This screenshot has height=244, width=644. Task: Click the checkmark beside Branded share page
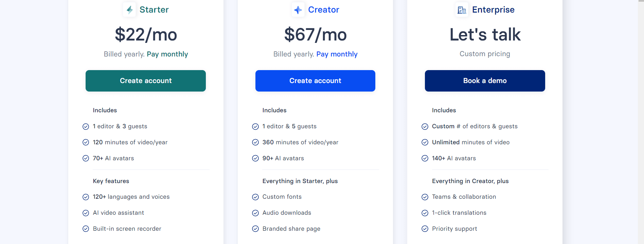pos(255,229)
